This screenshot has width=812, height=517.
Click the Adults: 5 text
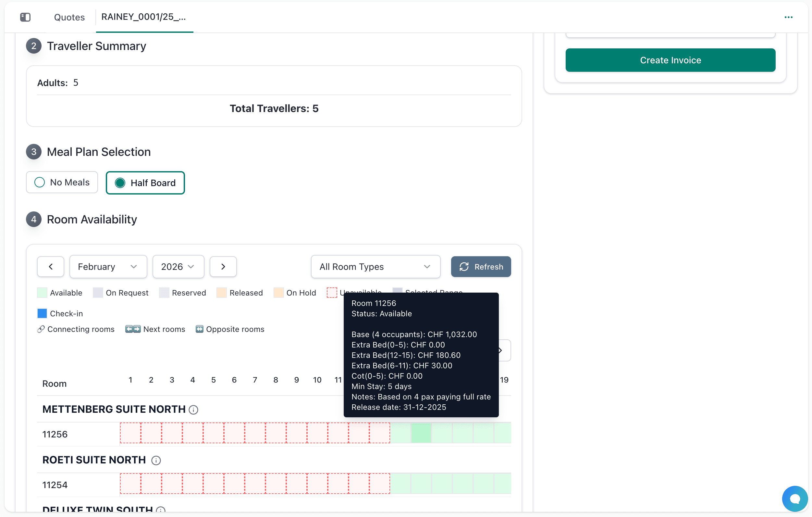pyautogui.click(x=58, y=83)
